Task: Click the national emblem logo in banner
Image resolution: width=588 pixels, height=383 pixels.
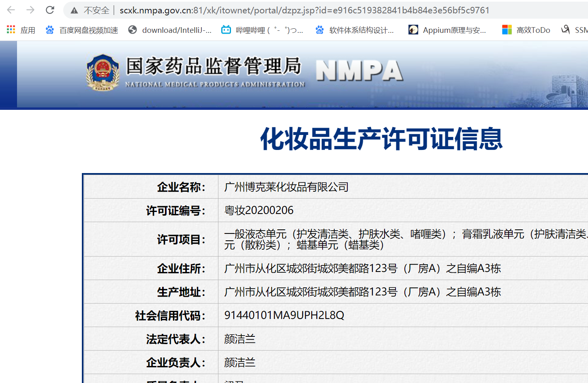Action: tap(103, 73)
